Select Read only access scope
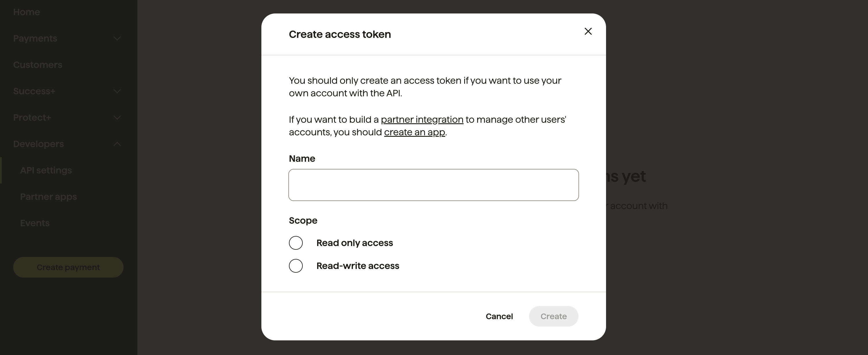 click(296, 242)
